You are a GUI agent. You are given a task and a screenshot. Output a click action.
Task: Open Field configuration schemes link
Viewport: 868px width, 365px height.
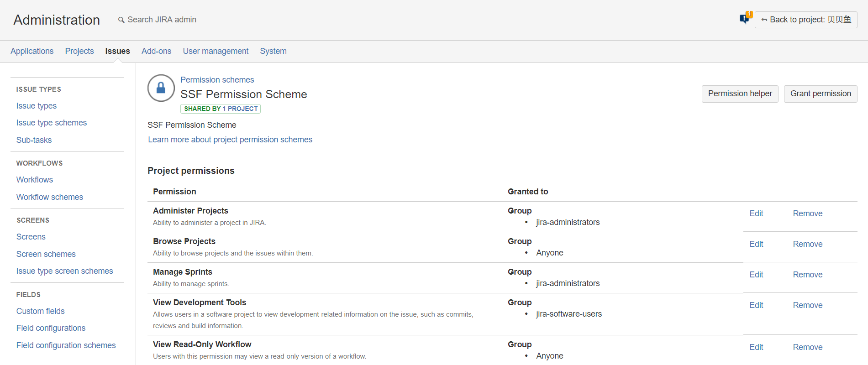(x=66, y=345)
